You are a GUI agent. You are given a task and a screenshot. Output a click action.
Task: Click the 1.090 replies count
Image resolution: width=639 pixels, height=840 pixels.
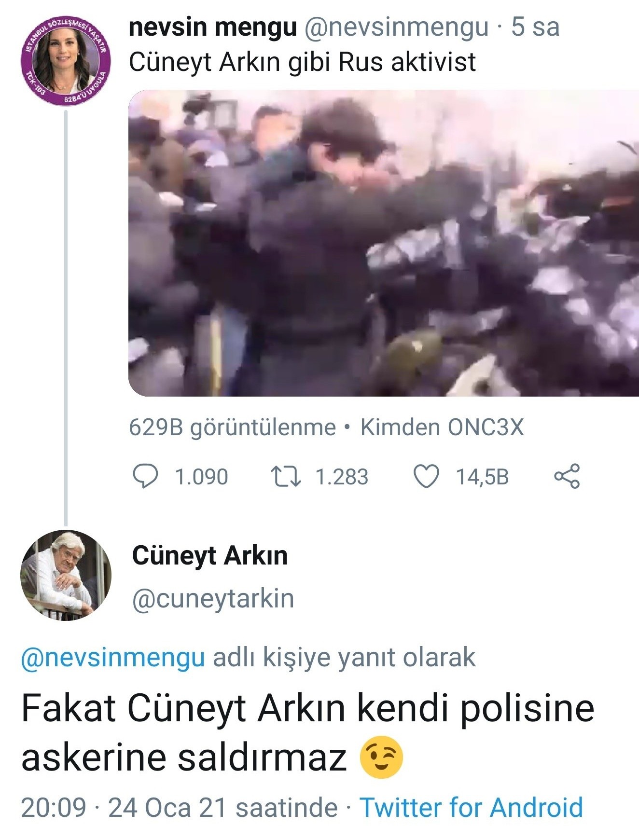[201, 477]
